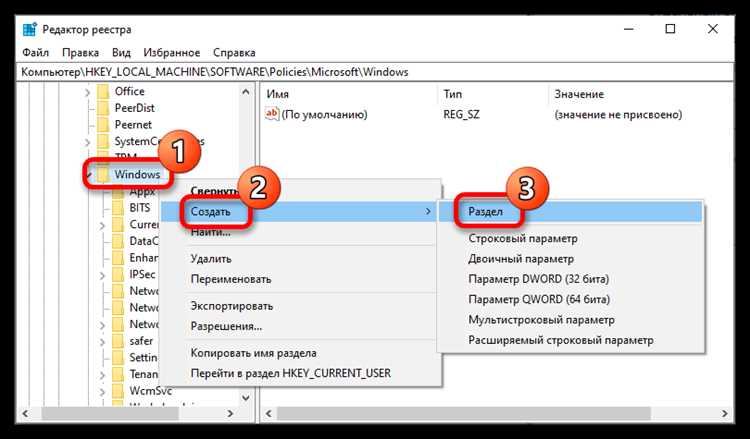Click tree scrollbar down arrow
Viewport: 750px width, 439px height.
point(246,397)
